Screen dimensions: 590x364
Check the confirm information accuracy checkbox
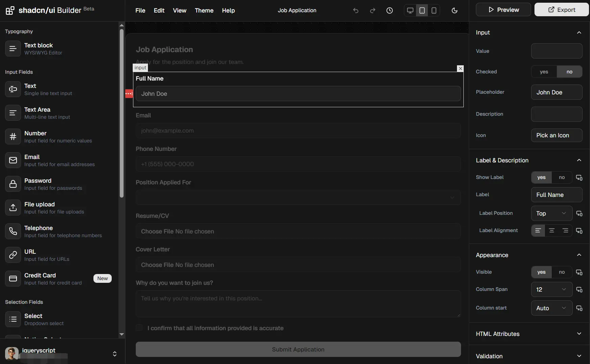(x=139, y=328)
